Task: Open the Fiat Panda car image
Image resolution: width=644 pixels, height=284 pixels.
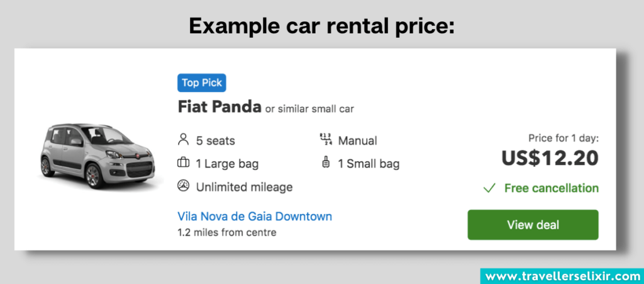Action: (x=99, y=154)
